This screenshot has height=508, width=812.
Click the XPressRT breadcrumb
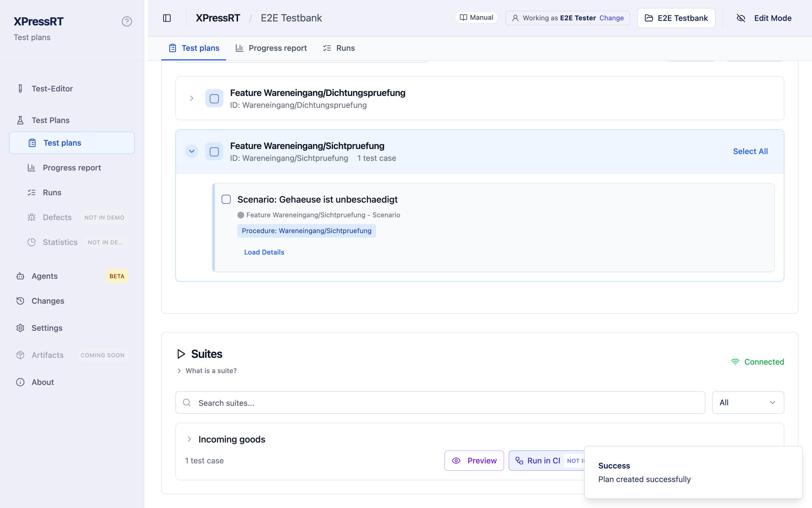coord(218,18)
